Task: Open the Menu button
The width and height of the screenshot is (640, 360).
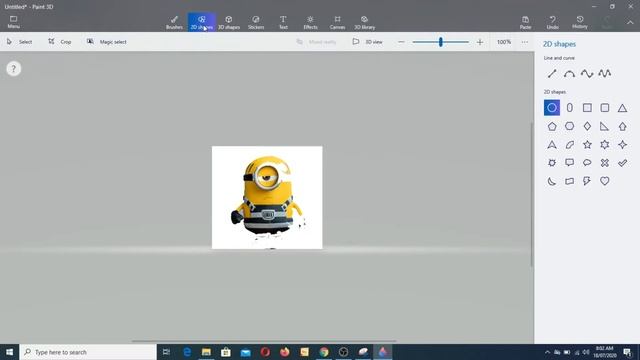Action: [13, 22]
